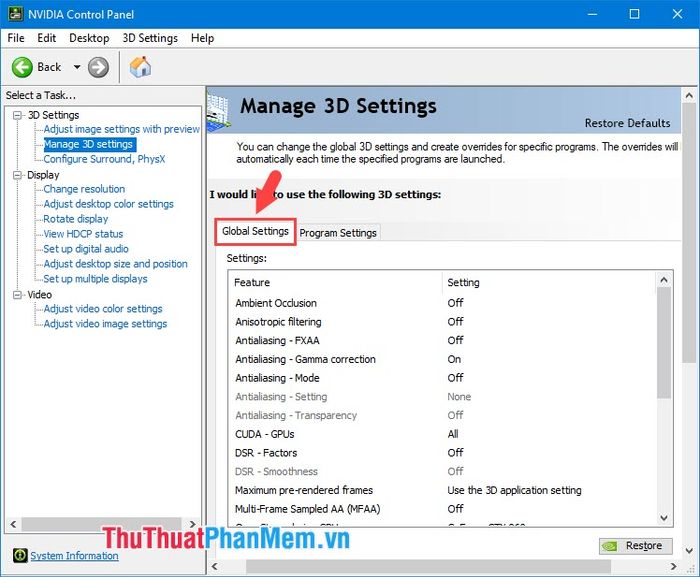Click main panel scroll up arrow
Viewport: 700px width, 577px height.
point(689,96)
